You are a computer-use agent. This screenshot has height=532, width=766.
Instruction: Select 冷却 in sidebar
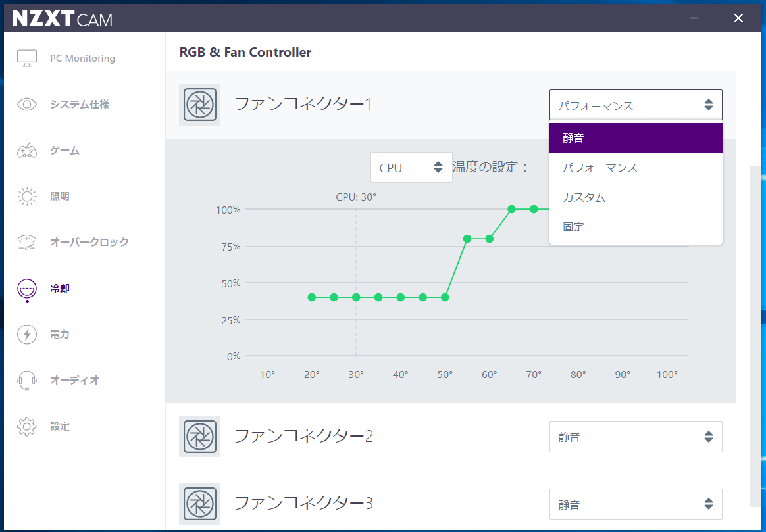[60, 289]
